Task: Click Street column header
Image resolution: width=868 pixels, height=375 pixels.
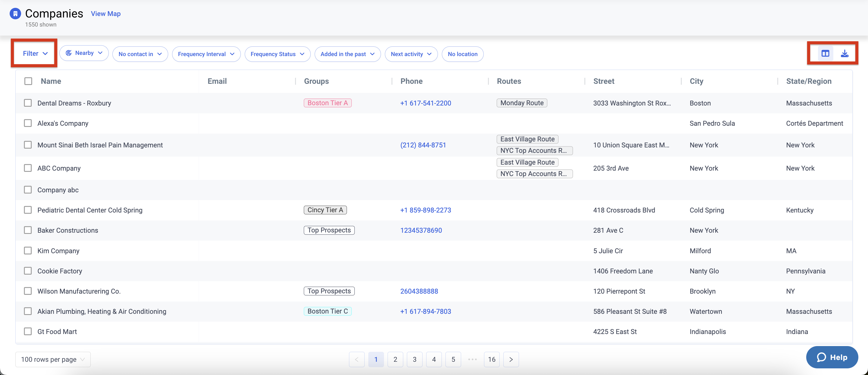Action: click(x=604, y=81)
